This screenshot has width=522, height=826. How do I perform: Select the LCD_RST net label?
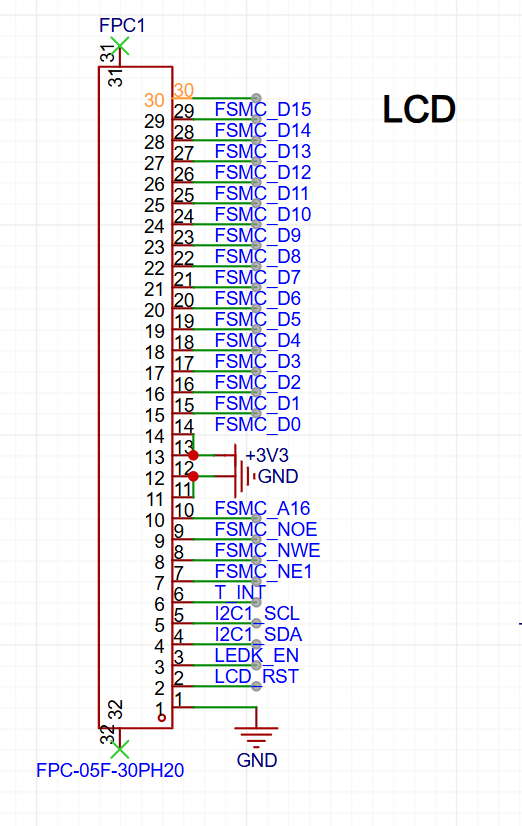click(257, 676)
